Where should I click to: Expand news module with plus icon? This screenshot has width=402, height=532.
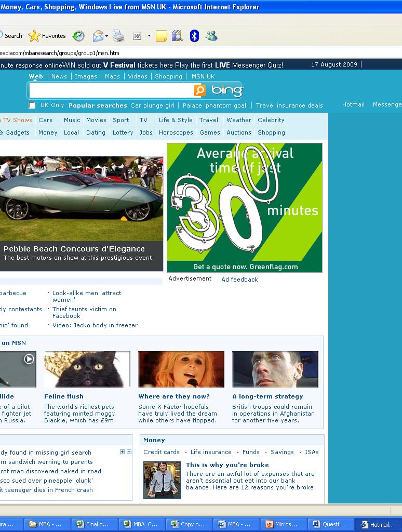pyautogui.click(x=122, y=452)
